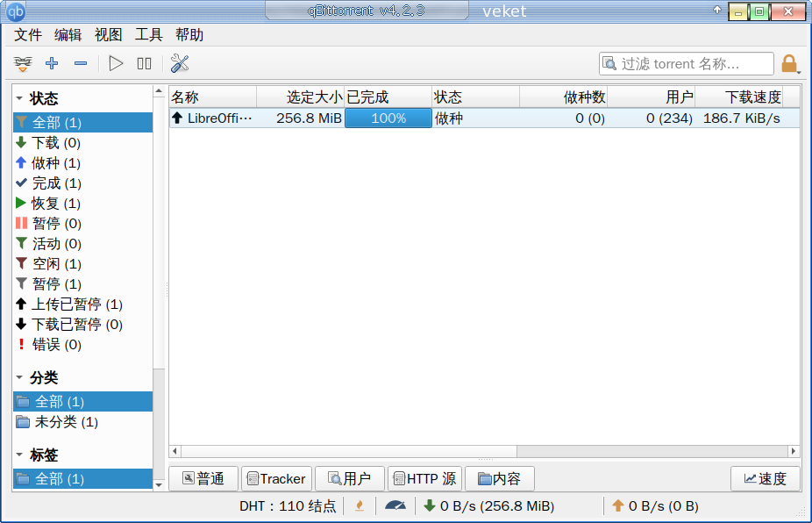Viewport: 812px width, 523px height.
Task: Click the connection status flame icon in status bar
Action: coord(360,506)
